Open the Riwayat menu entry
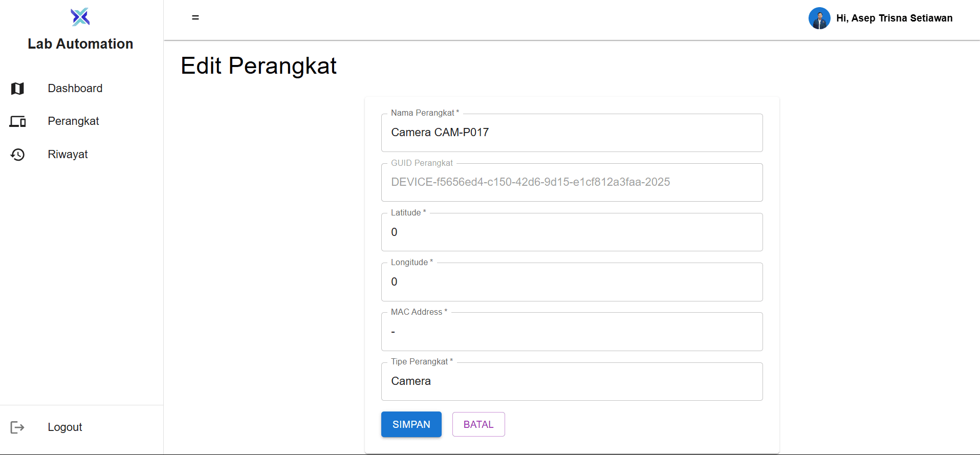 pyautogui.click(x=68, y=155)
